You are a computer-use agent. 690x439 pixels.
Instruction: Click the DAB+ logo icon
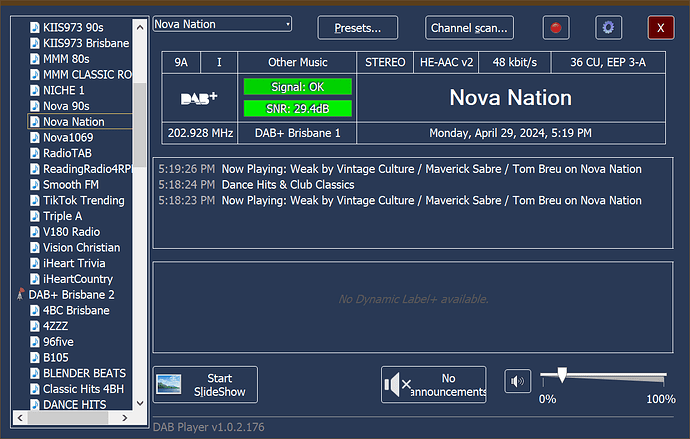click(199, 98)
